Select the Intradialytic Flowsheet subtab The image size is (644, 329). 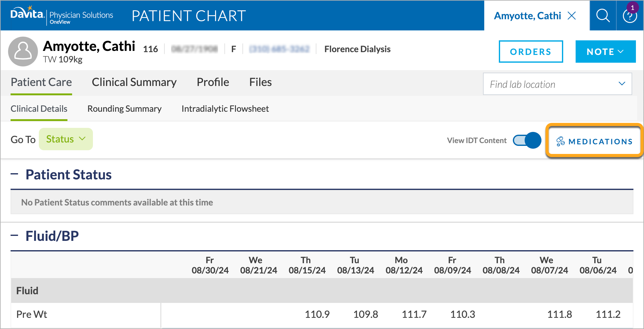click(x=225, y=109)
